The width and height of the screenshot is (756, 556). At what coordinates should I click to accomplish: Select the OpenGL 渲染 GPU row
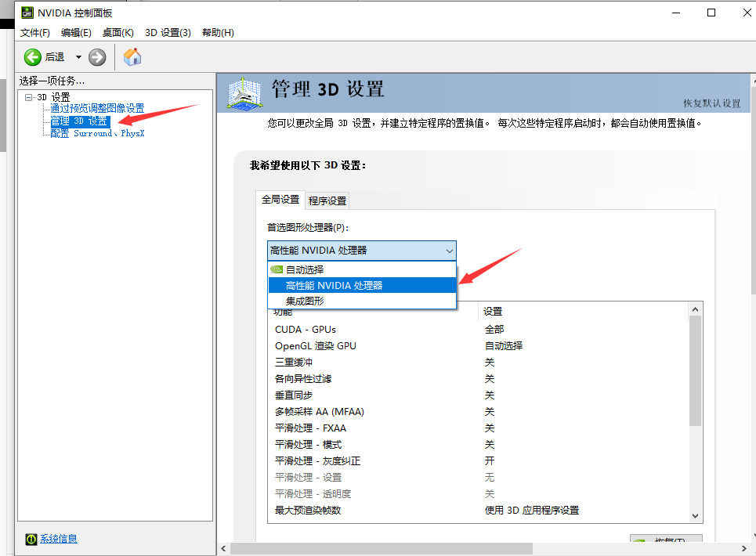coord(477,346)
